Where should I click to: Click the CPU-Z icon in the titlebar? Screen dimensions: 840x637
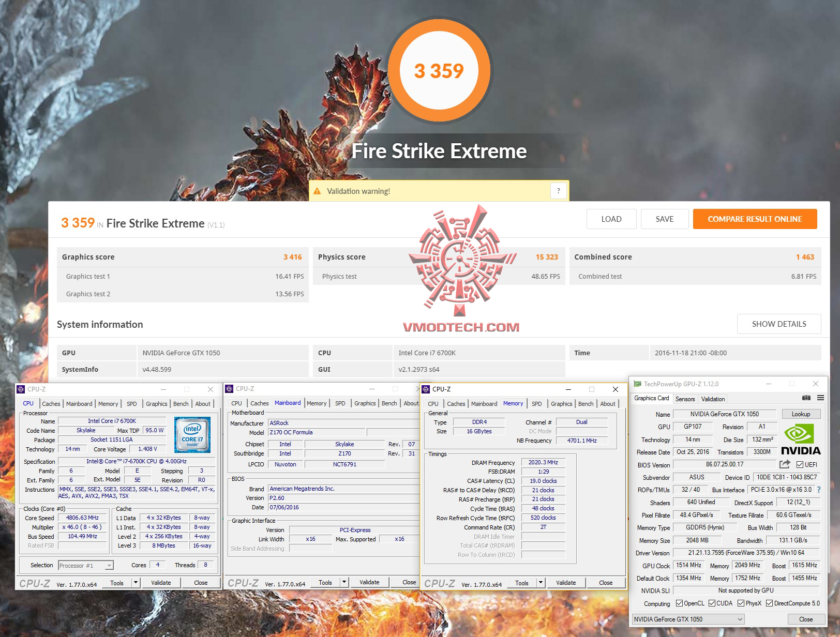click(x=21, y=389)
